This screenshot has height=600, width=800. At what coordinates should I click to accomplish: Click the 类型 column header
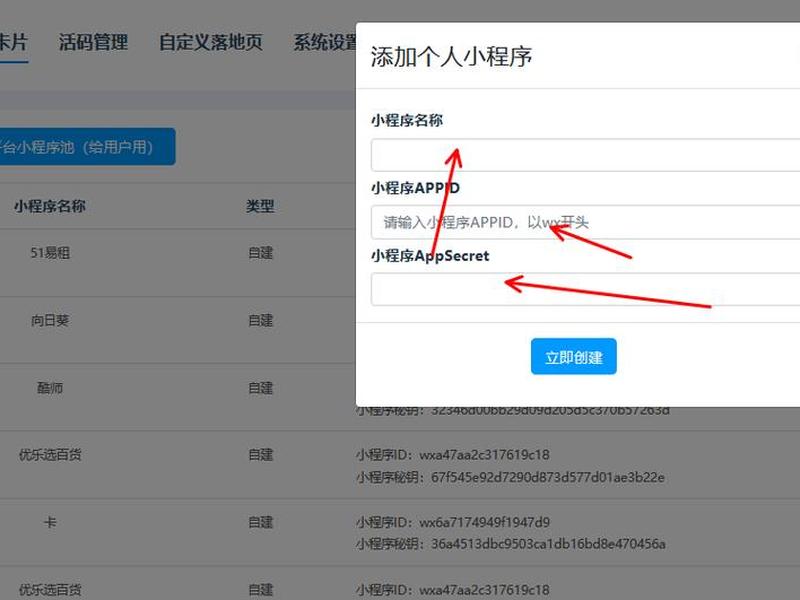(260, 206)
